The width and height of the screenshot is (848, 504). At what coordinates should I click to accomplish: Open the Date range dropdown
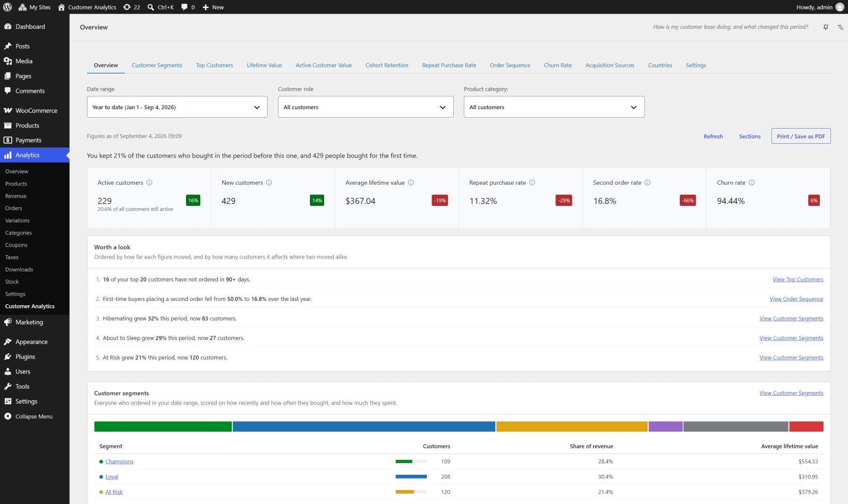pyautogui.click(x=177, y=107)
